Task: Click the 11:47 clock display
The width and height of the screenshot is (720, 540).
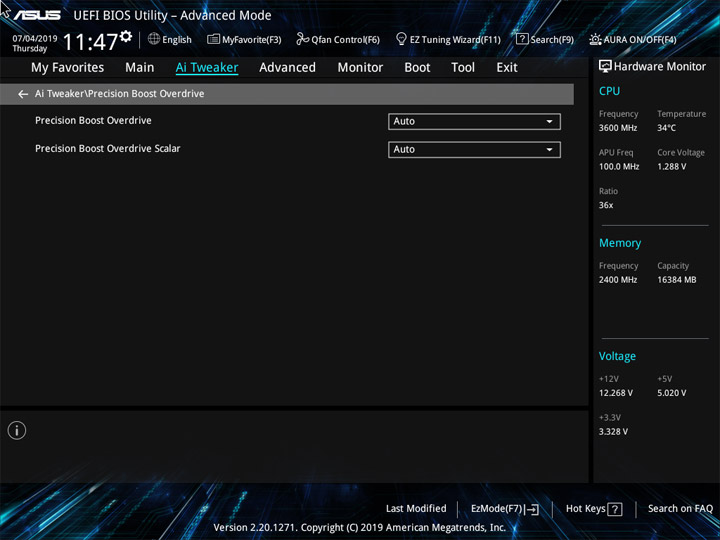Action: (x=90, y=42)
